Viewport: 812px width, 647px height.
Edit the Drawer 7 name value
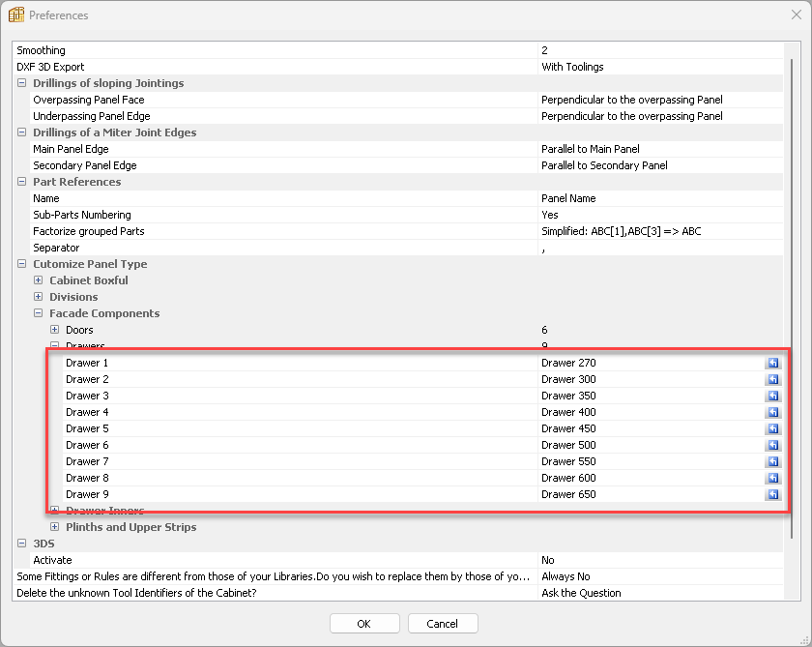pos(648,461)
